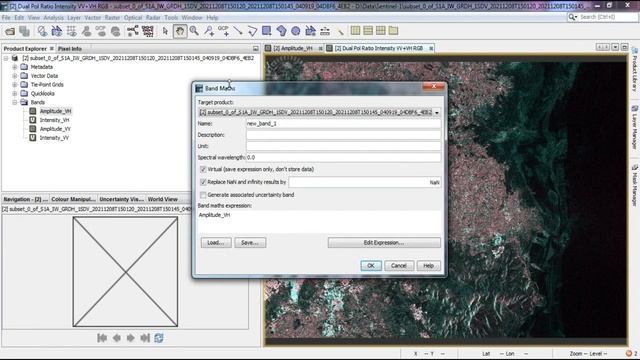640x360 pixels.
Task: Open the File menu
Action: [x=6, y=18]
